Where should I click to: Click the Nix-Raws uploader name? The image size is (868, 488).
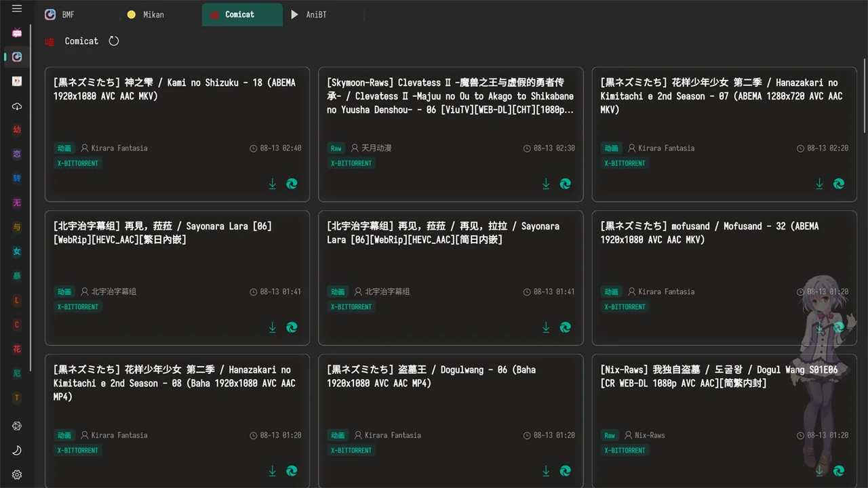tap(650, 435)
